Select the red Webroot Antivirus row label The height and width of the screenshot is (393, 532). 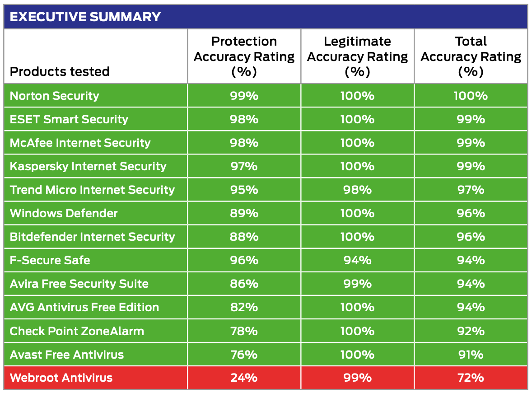tap(61, 378)
